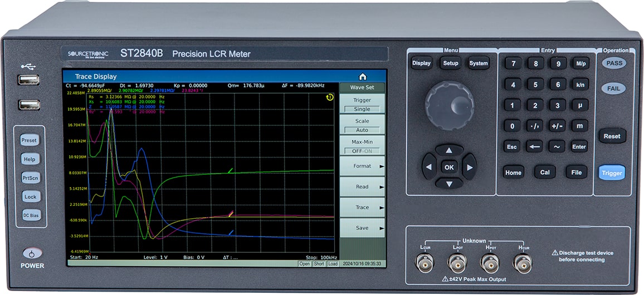This screenshot has height=295, width=644.
Task: Tap the home icon in Trace Display header
Action: pos(363,76)
